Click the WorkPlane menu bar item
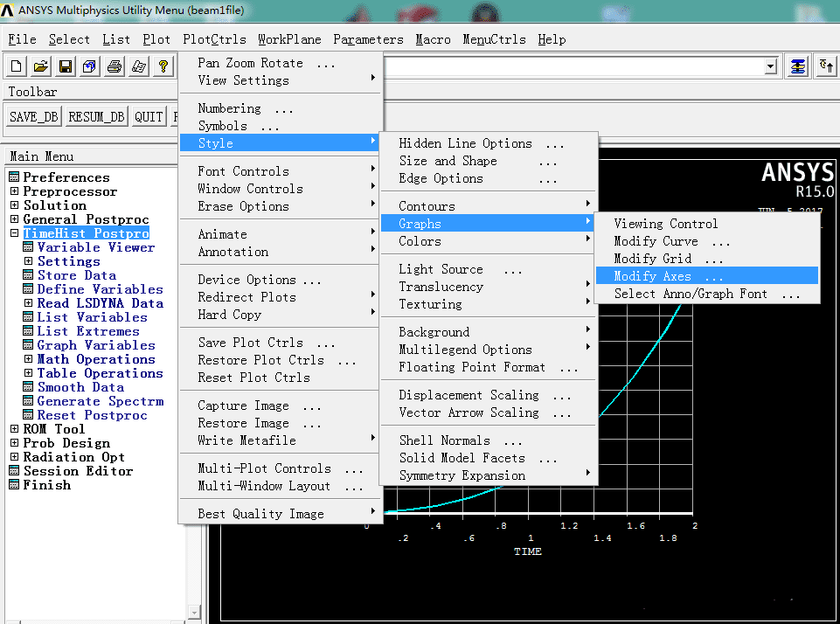Image resolution: width=840 pixels, height=624 pixels. point(289,39)
